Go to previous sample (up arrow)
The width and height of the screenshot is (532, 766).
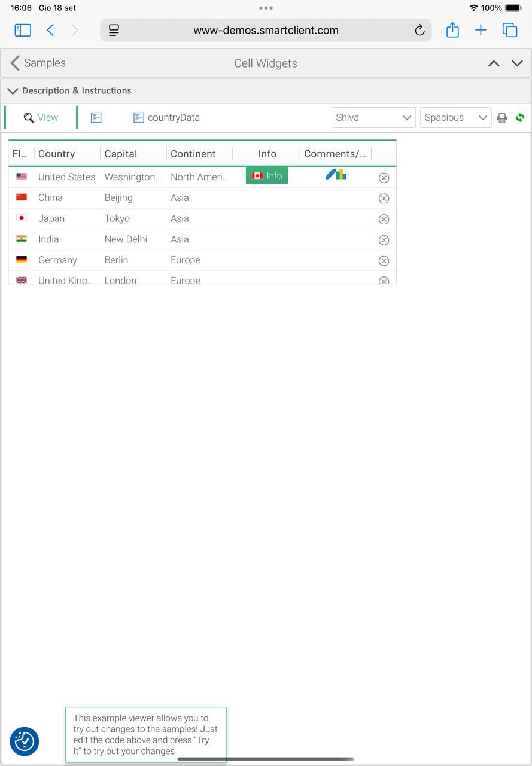pos(494,63)
